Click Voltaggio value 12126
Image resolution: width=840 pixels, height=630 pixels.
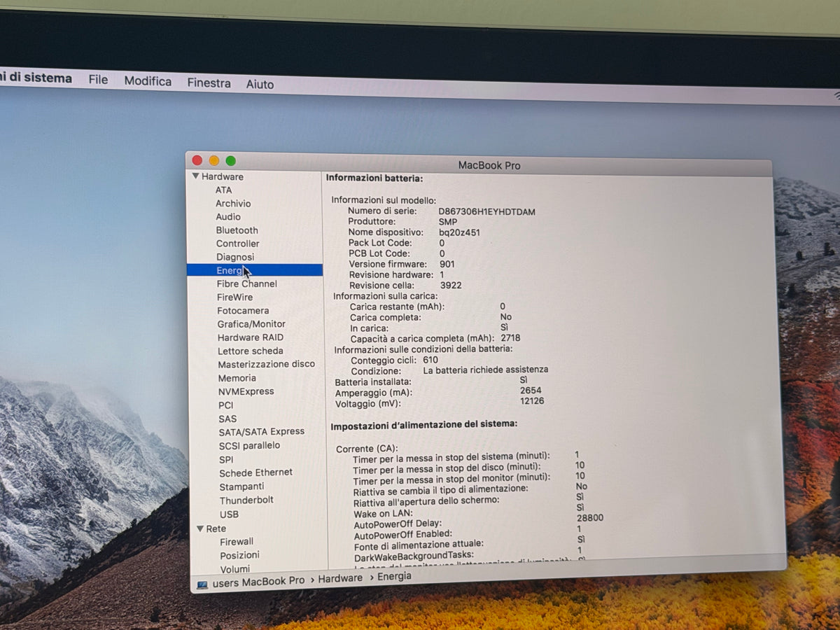click(531, 401)
